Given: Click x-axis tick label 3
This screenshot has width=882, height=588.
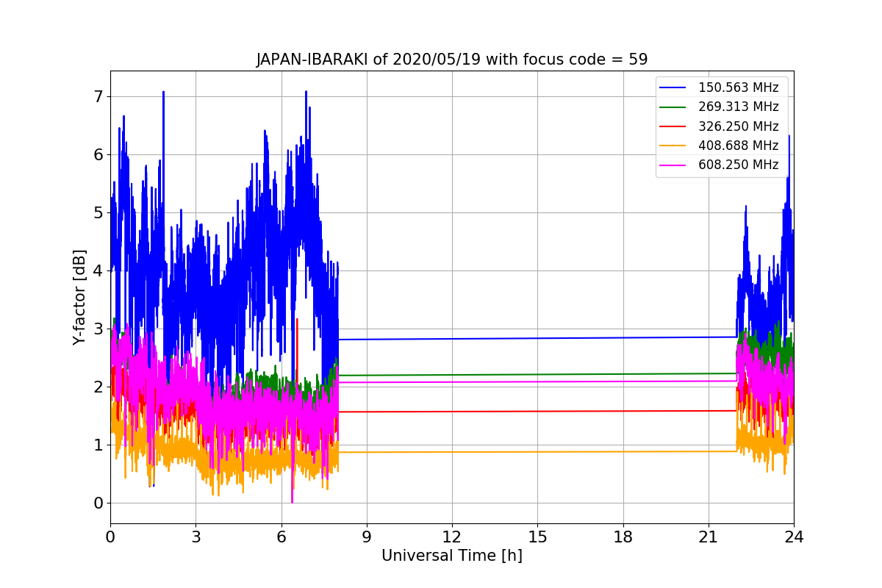Looking at the screenshot, I should click(196, 537).
